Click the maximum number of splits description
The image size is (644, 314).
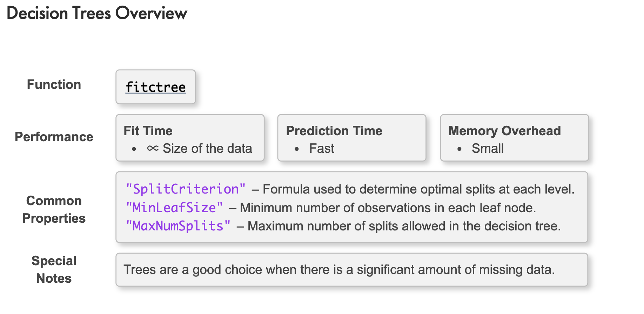point(404,226)
